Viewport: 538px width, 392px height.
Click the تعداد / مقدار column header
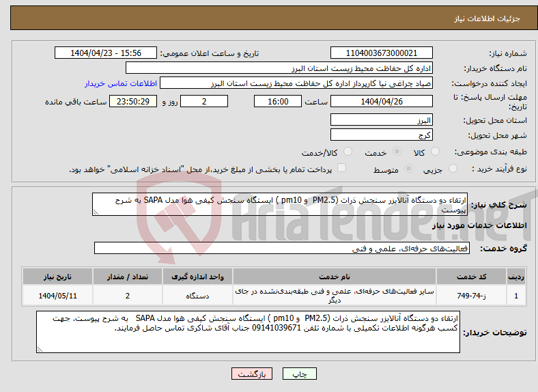(127, 277)
